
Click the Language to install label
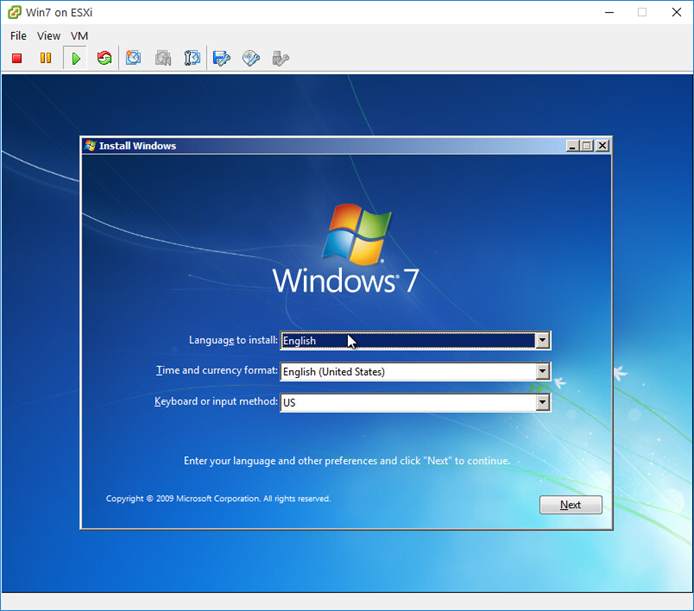[x=233, y=340]
